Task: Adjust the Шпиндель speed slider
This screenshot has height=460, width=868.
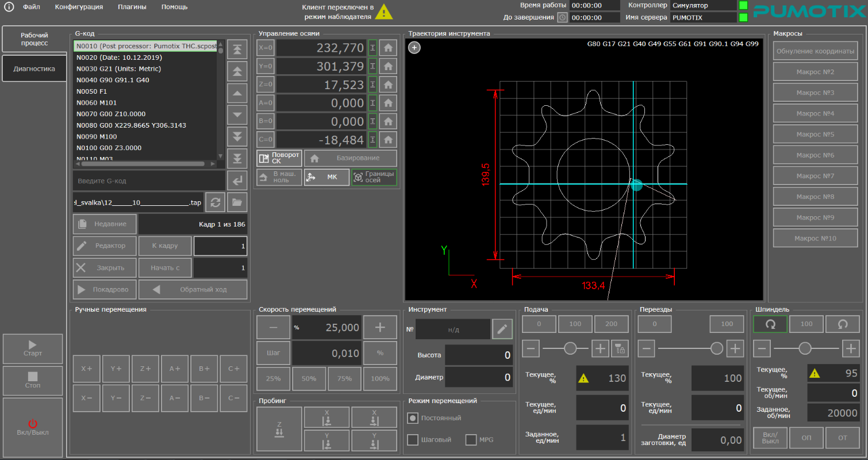Action: click(805, 348)
